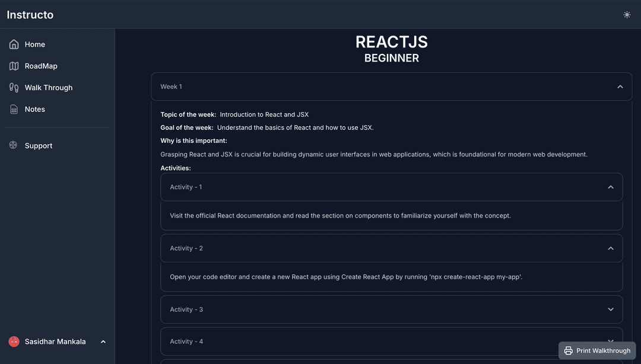The image size is (641, 364).
Task: Click the Print Walkthrough button
Action: click(x=597, y=350)
